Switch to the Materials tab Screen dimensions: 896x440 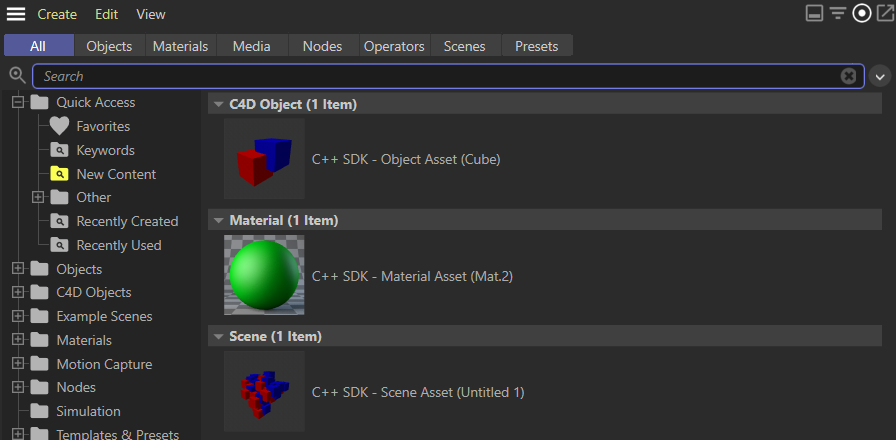(180, 46)
